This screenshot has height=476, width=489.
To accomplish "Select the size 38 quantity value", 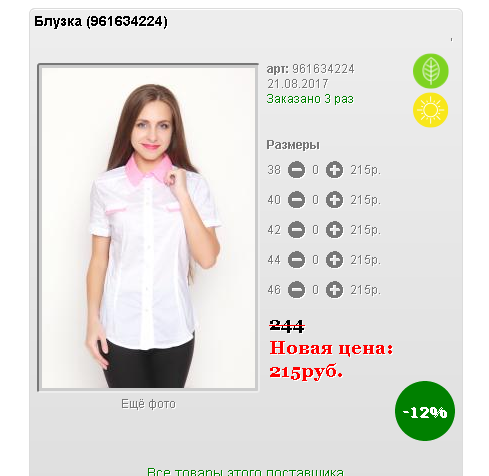I will click(x=315, y=170).
